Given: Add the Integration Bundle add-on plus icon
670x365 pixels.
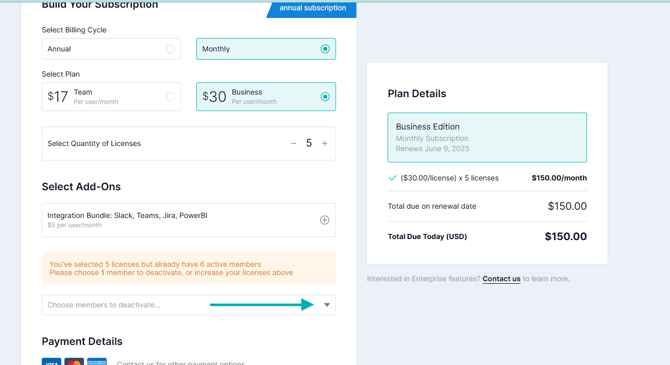Looking at the screenshot, I should coord(325,220).
